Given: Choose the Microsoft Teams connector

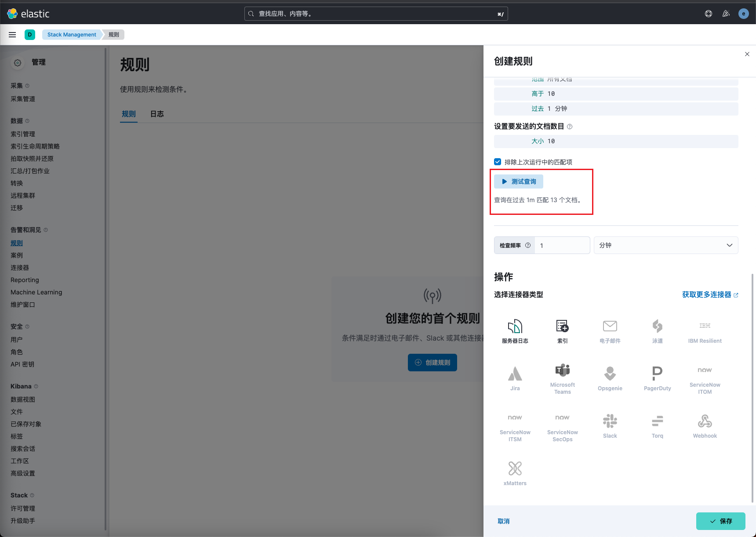Looking at the screenshot, I should point(562,378).
